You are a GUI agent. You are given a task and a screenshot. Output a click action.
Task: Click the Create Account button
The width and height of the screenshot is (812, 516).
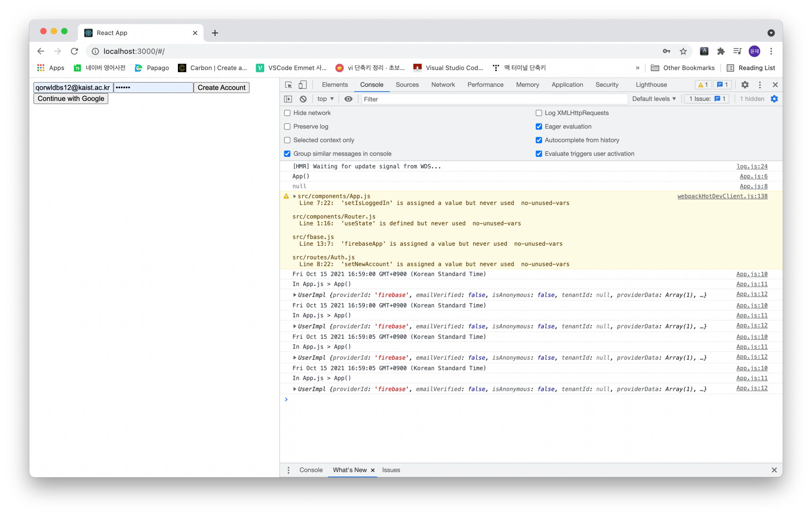click(x=221, y=88)
